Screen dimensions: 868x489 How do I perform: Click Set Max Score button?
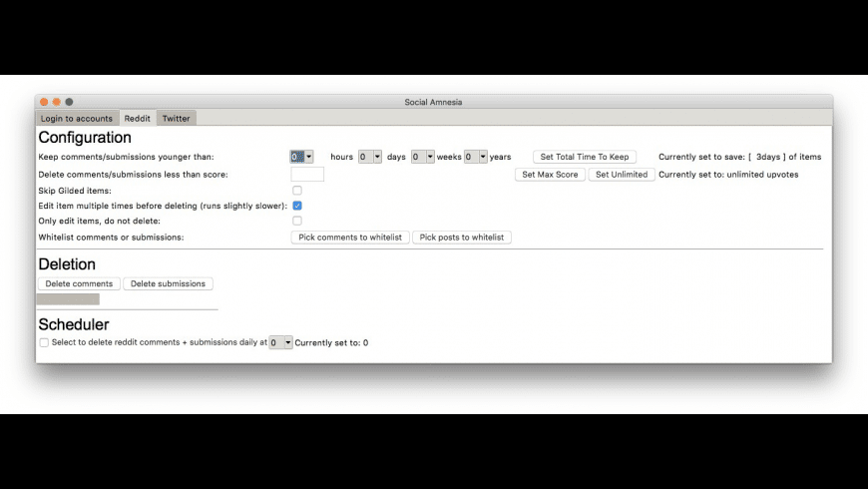click(550, 175)
